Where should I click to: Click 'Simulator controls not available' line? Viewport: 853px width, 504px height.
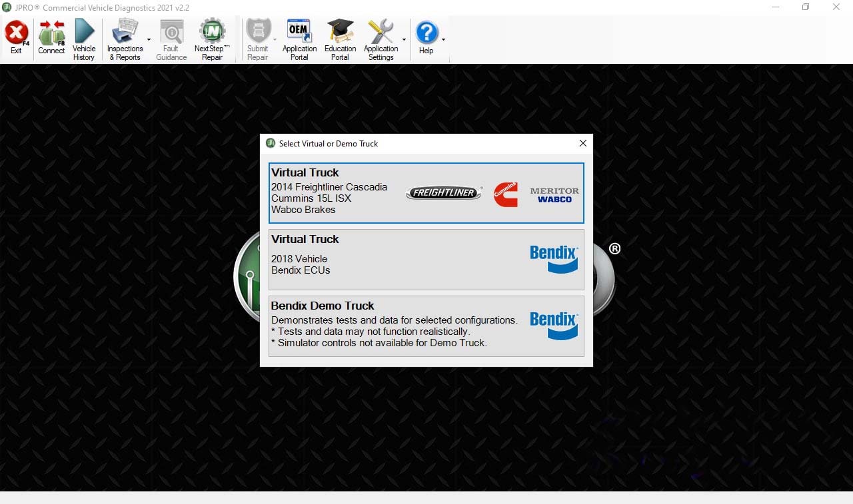379,343
